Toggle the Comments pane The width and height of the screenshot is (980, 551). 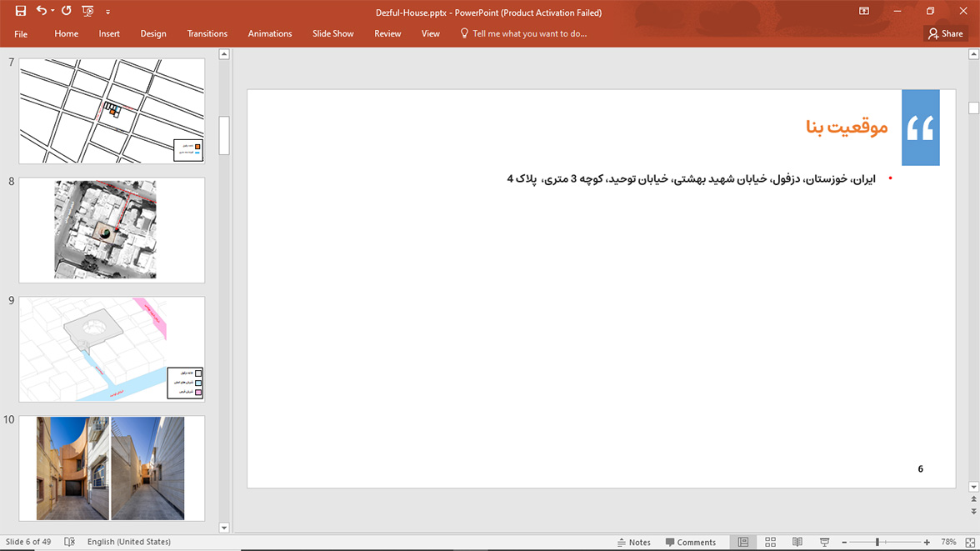click(691, 542)
